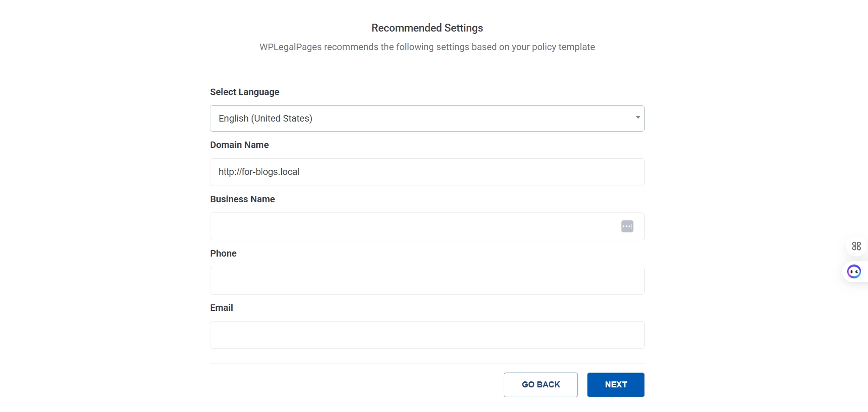Click into the Email input field

point(427,335)
